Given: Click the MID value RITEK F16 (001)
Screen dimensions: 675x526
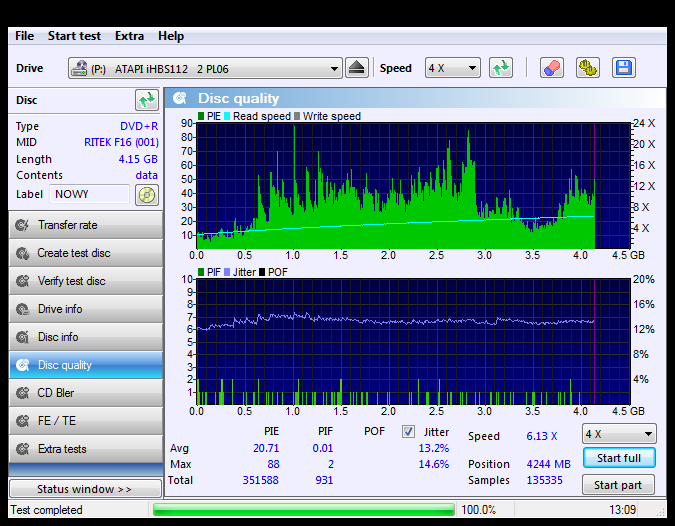Looking at the screenshot, I should point(121,142).
